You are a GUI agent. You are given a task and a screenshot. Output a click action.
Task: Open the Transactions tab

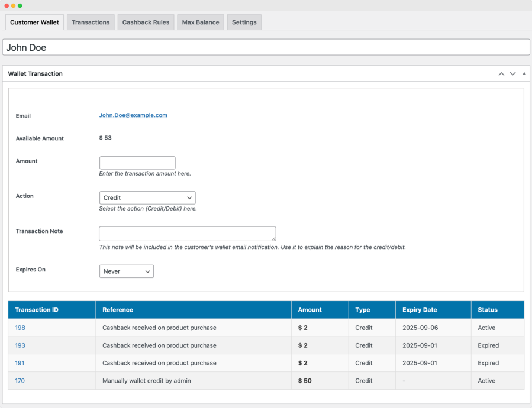point(91,22)
